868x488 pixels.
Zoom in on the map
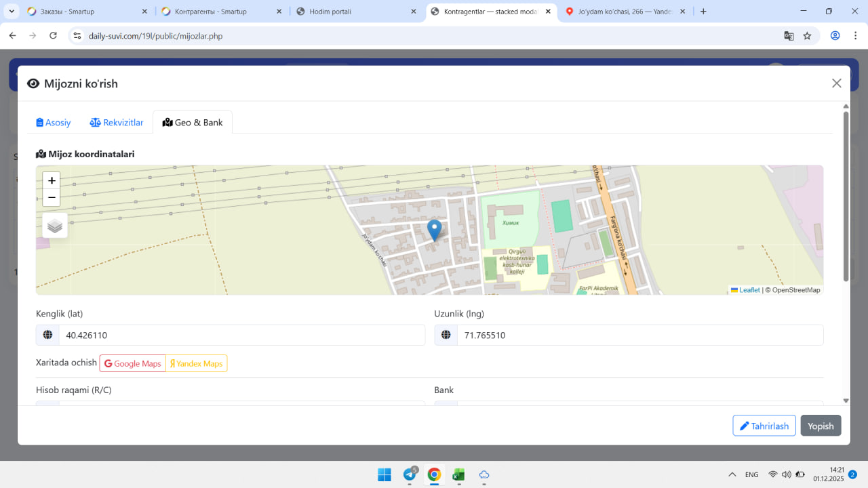point(52,180)
